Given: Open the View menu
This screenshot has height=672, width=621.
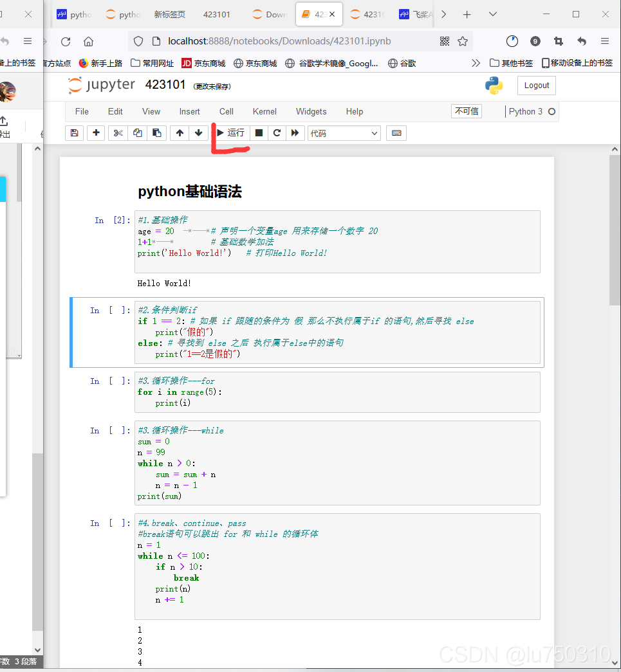Looking at the screenshot, I should (151, 111).
